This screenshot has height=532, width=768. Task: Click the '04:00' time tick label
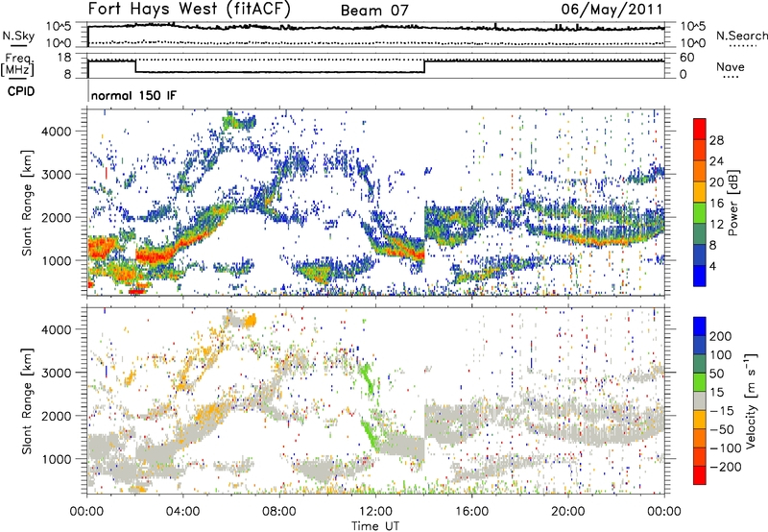183,512
